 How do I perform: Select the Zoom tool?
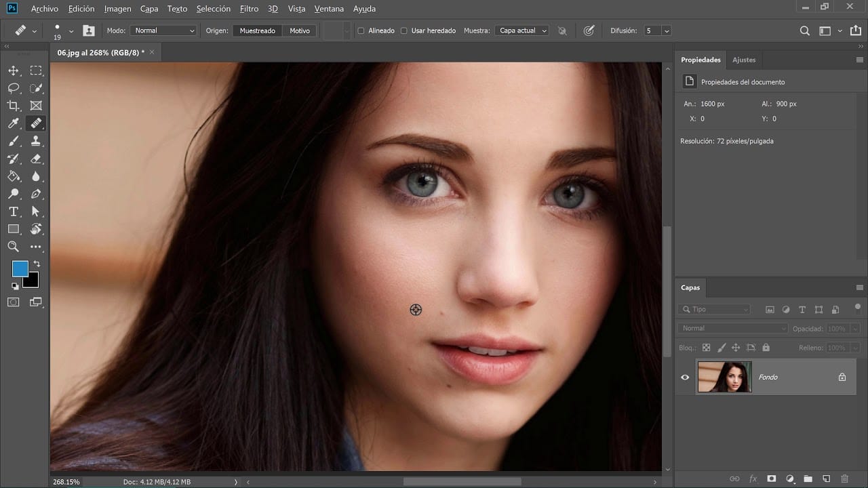coord(14,247)
